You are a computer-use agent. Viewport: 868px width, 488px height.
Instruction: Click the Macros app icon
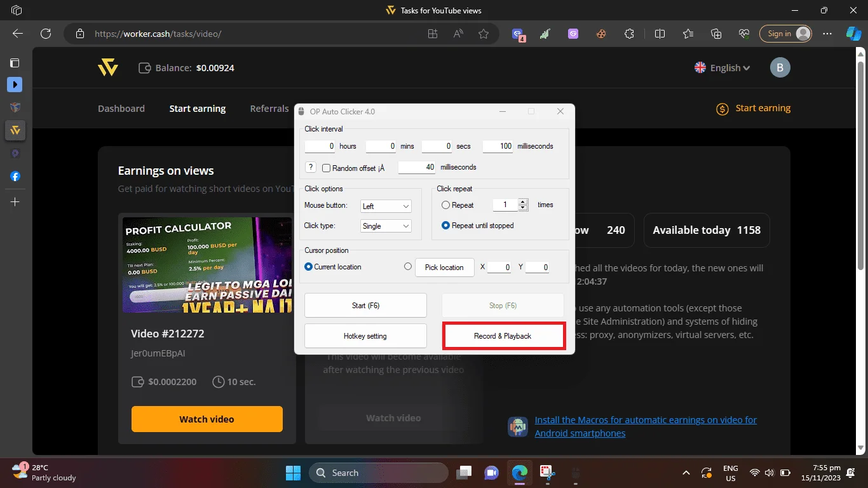518,426
